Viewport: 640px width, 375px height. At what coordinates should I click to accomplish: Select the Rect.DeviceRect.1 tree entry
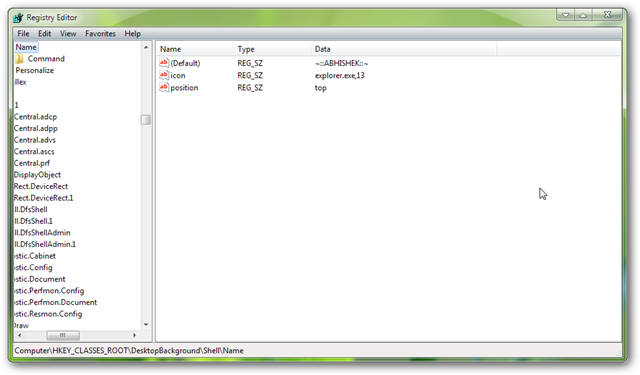[x=43, y=198]
